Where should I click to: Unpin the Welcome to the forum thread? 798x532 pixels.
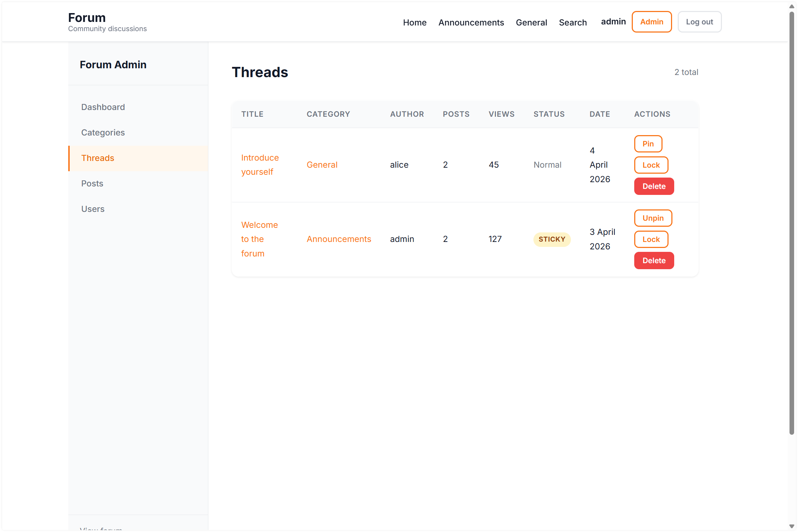pos(653,218)
